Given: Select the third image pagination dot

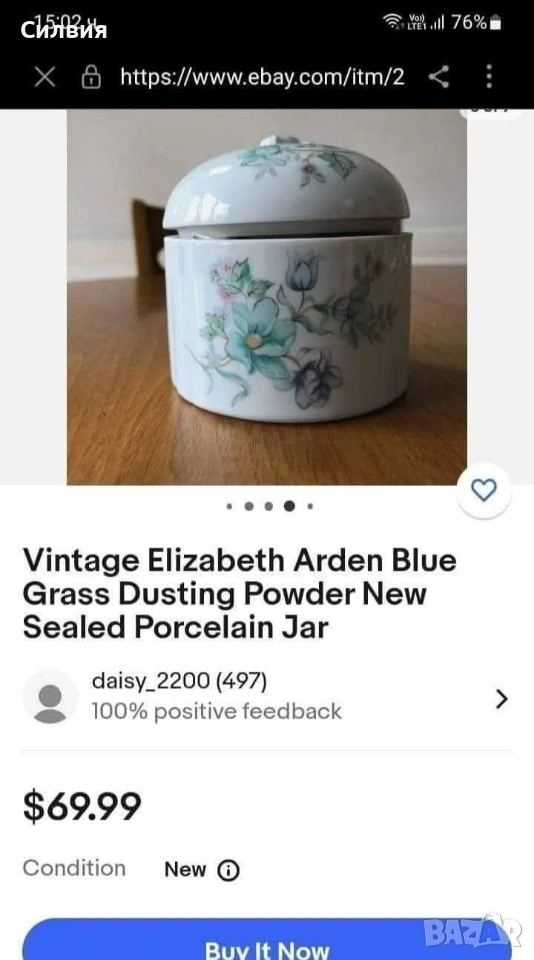Looking at the screenshot, I should click(x=269, y=506).
